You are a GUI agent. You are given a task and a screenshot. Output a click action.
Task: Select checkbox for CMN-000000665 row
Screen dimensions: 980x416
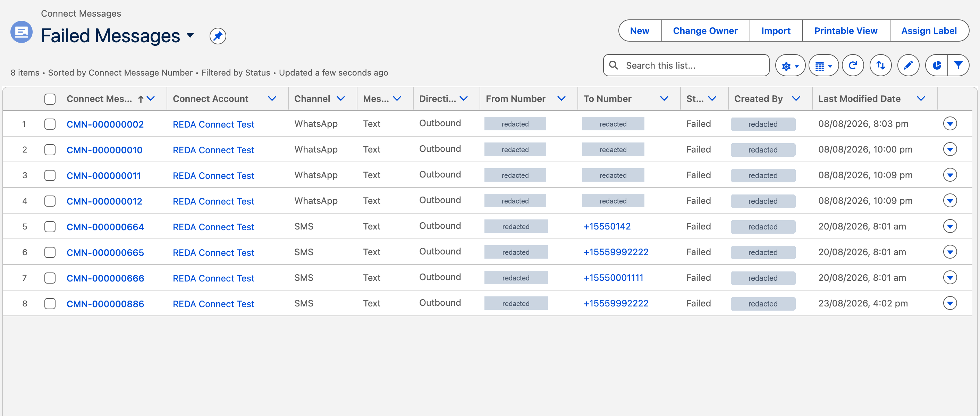coord(50,253)
